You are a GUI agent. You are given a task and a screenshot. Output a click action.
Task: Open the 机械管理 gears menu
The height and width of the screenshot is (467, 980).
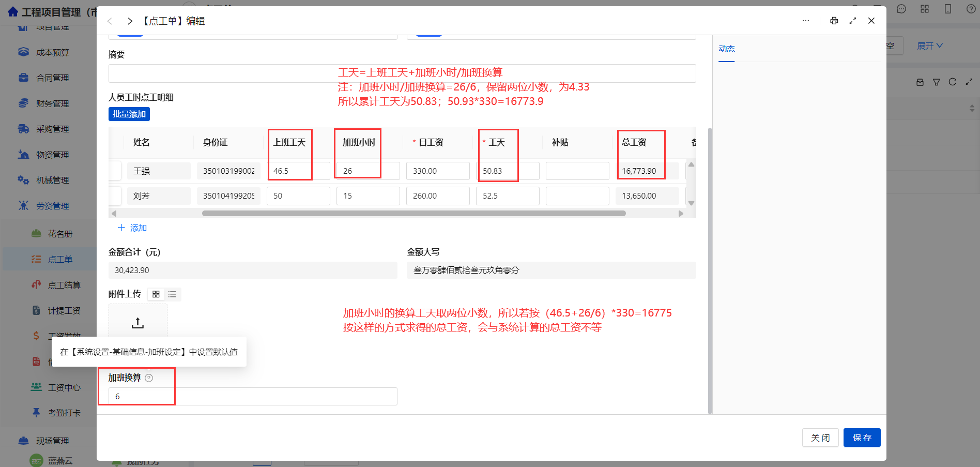click(x=52, y=180)
